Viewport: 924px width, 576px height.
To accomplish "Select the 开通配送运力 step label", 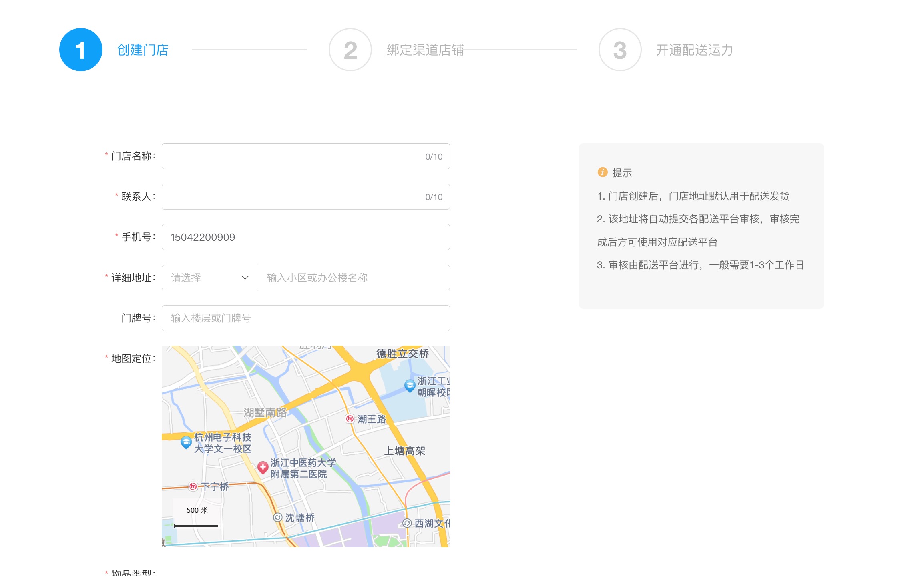I will (695, 50).
